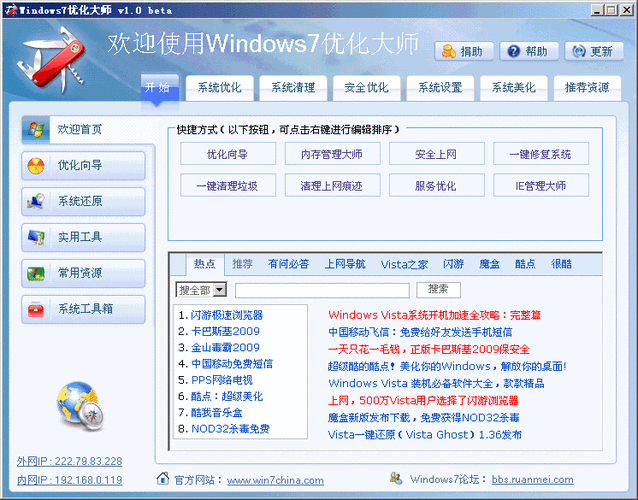Click the search text input field
638x500 pixels.
click(x=322, y=290)
